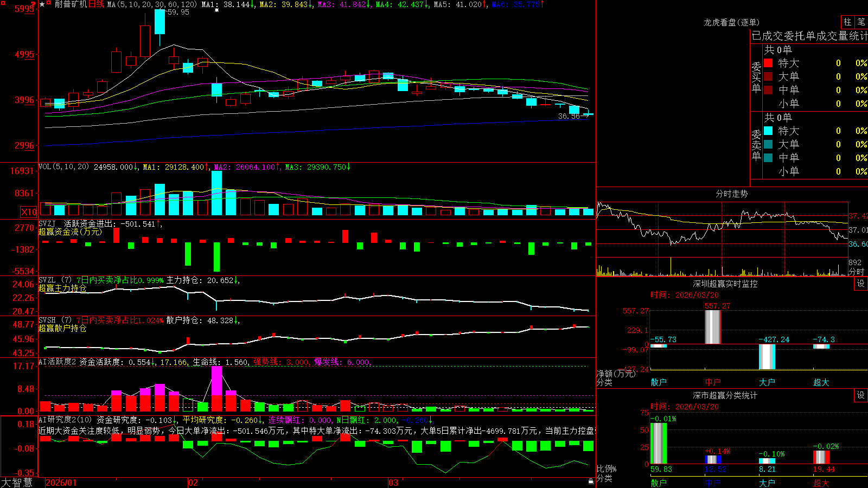Screen dimensions: 868x488
Task: Click the 笔 tick-mode button
Action: [x=861, y=22]
